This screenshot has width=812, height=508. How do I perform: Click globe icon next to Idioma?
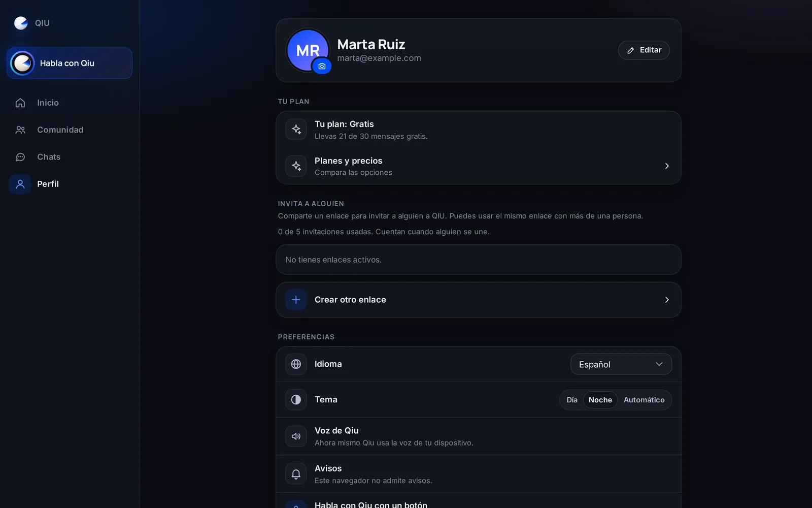coord(296,364)
